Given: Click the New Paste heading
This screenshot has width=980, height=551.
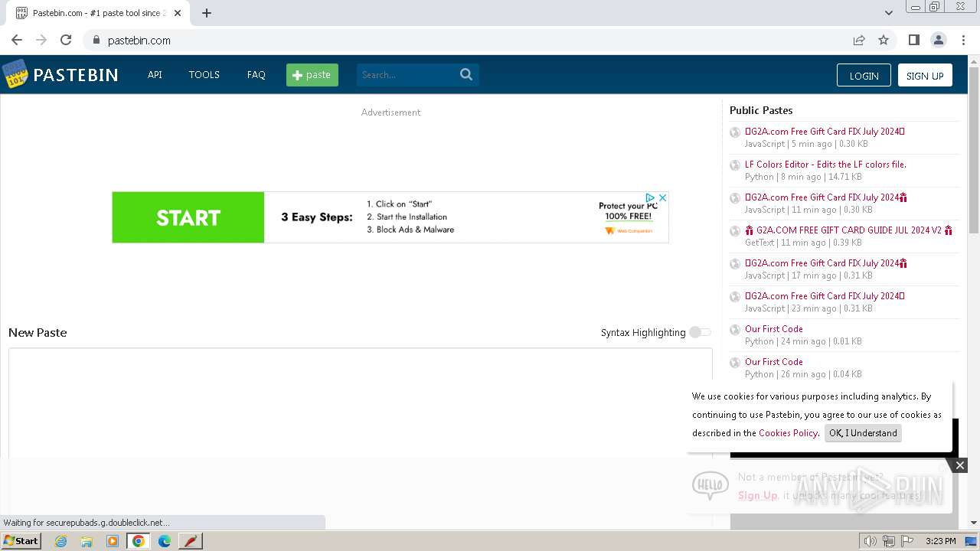Looking at the screenshot, I should 38,332.
